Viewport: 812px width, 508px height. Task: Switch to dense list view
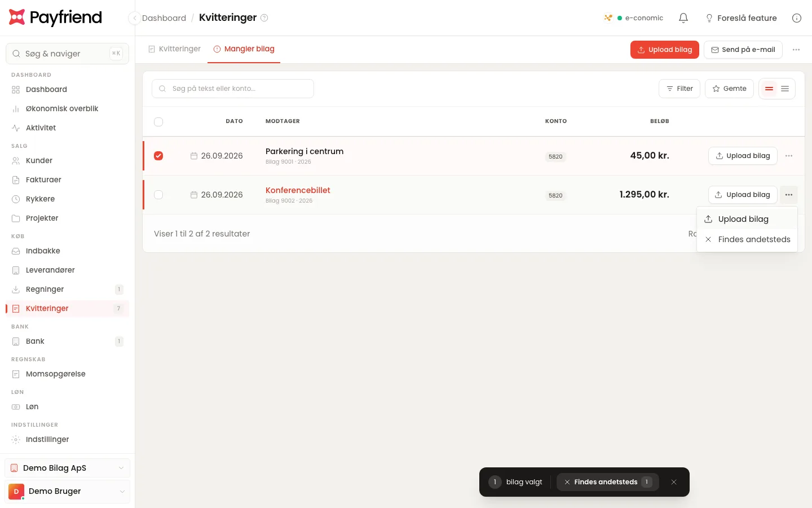(x=785, y=89)
